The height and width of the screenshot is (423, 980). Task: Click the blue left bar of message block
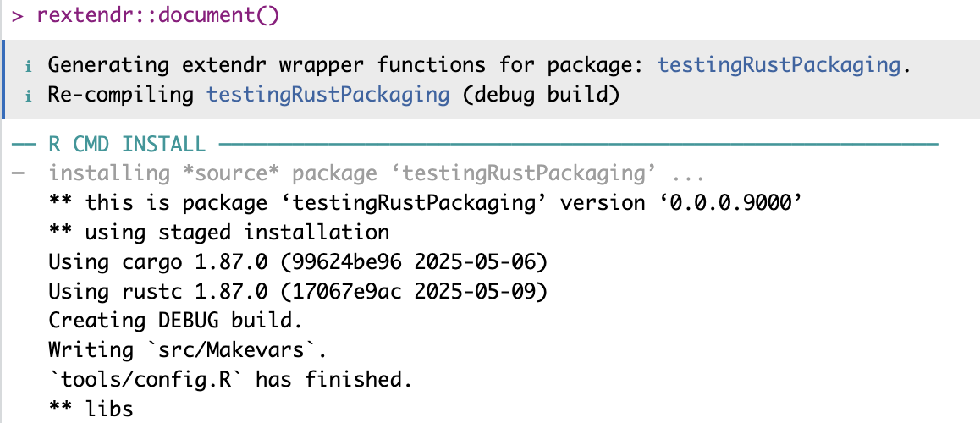click(3, 79)
